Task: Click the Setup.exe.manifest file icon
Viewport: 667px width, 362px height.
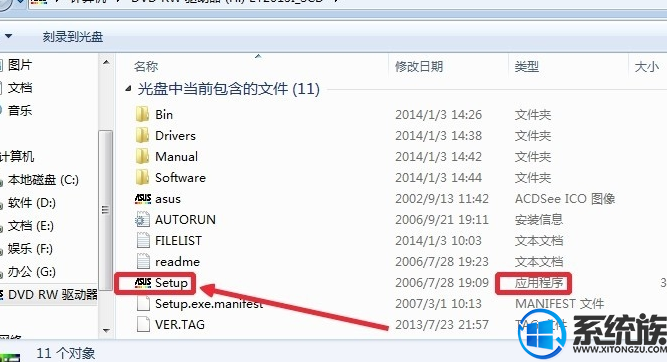Action: pyautogui.click(x=143, y=303)
